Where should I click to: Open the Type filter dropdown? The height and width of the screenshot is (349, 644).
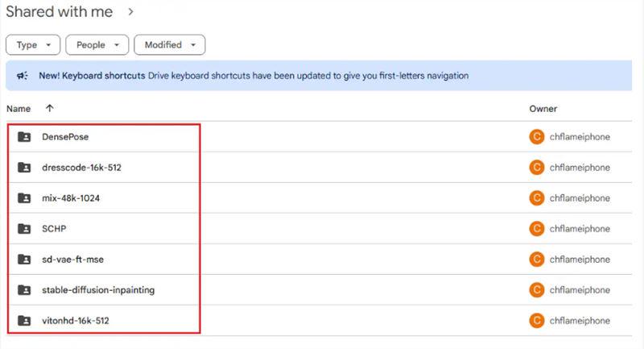tap(33, 45)
